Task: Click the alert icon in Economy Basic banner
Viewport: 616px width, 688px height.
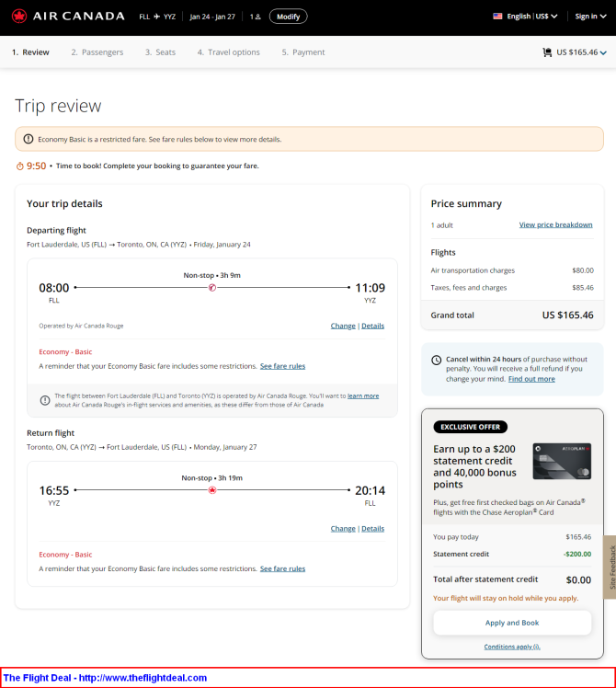Action: pyautogui.click(x=29, y=139)
